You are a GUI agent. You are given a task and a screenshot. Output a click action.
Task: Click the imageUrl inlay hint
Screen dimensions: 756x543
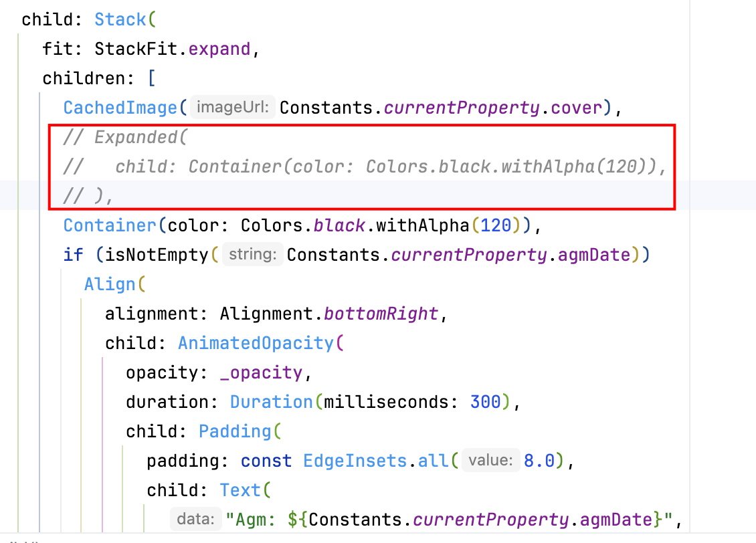click(x=232, y=108)
